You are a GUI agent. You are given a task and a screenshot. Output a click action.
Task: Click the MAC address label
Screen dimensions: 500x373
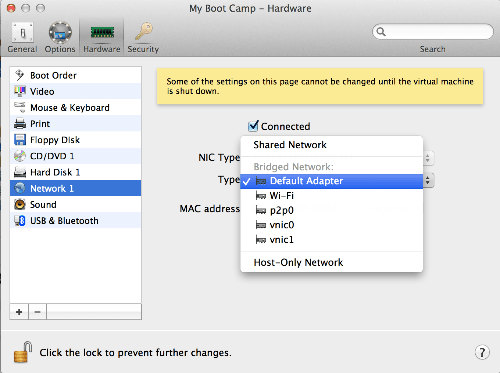point(210,209)
